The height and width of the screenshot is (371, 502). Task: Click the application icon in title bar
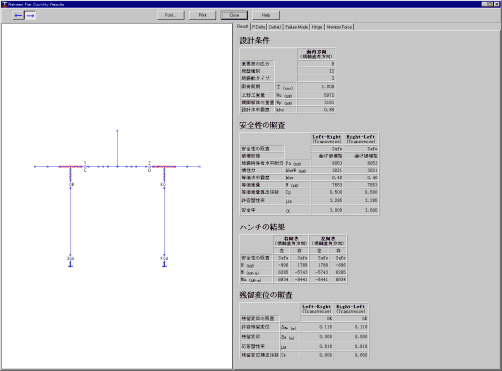pyautogui.click(x=4, y=4)
